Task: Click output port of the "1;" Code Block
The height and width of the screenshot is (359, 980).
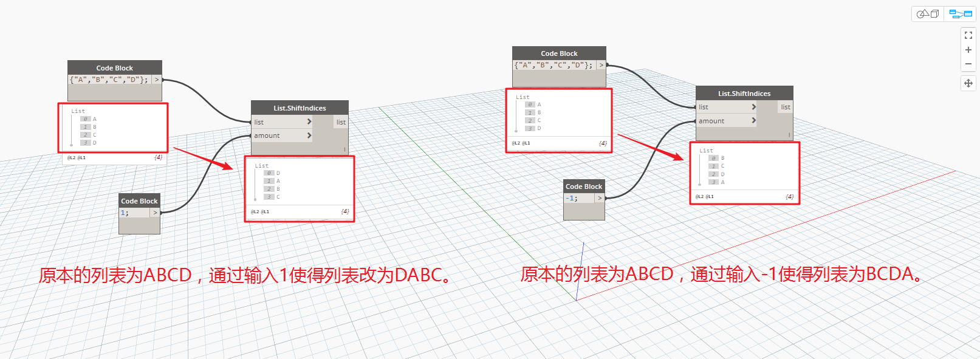Action: (155, 213)
